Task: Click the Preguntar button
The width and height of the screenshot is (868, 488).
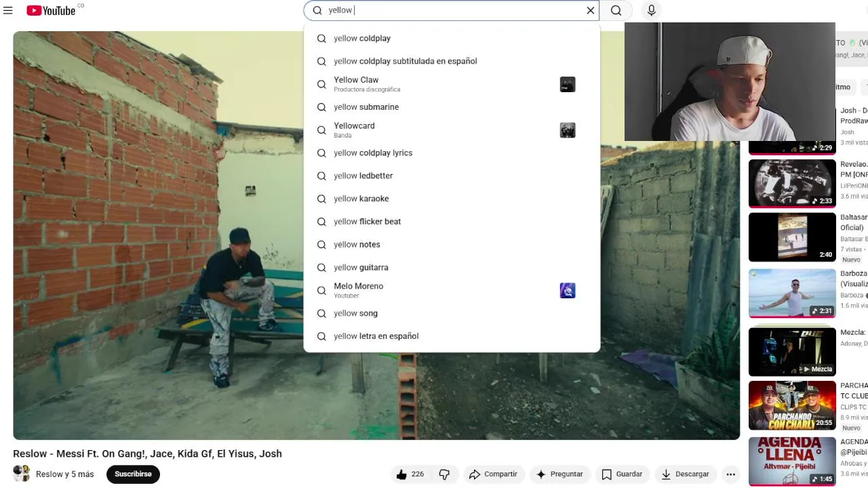Action: tap(559, 474)
